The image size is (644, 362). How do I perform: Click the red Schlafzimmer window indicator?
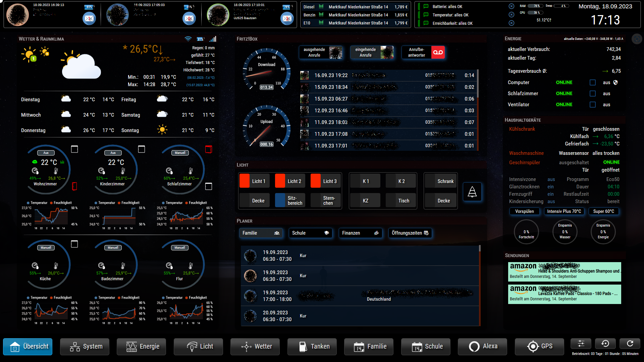pyautogui.click(x=209, y=149)
